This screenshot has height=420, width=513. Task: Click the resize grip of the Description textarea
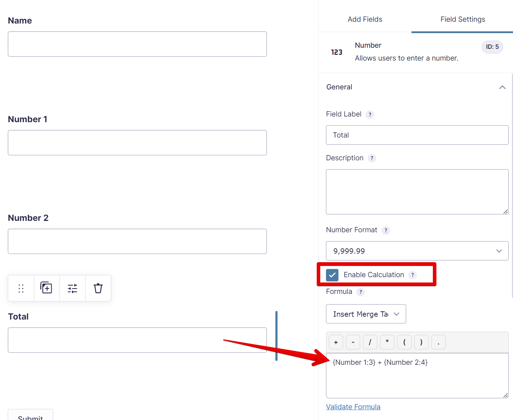506,212
